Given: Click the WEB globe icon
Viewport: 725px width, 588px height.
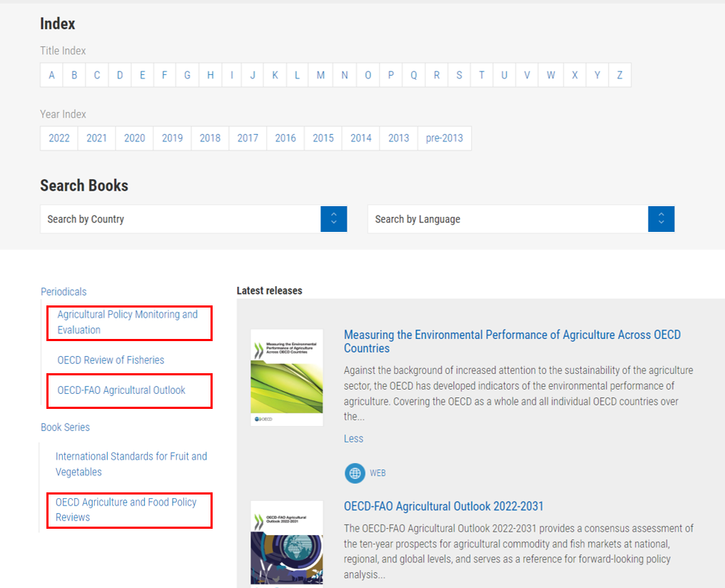Looking at the screenshot, I should 355,473.
